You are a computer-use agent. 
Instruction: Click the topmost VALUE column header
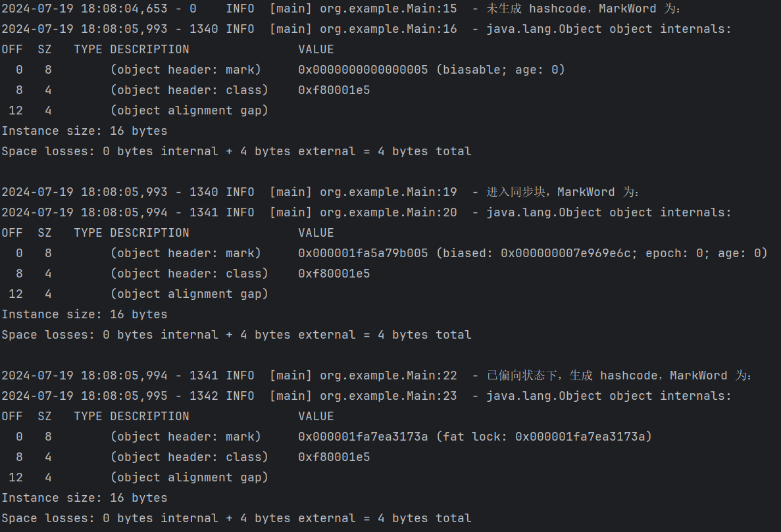pyautogui.click(x=316, y=49)
